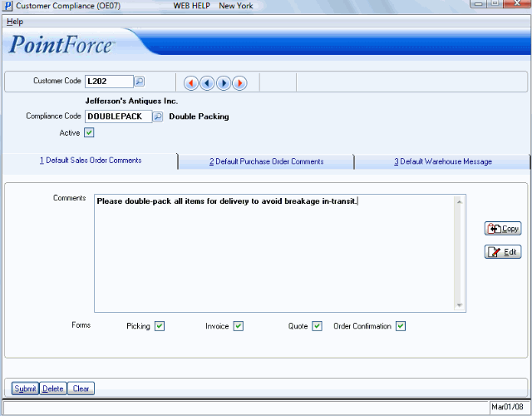This screenshot has height=416, width=532.
Task: Go to the previous record arrow
Action: tap(207, 83)
